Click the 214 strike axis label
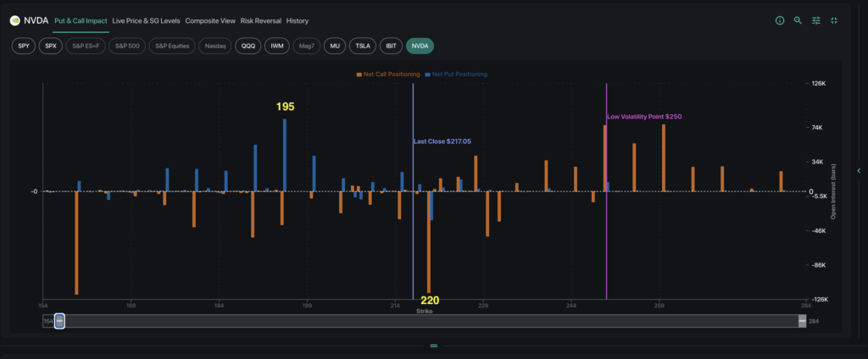Screen dimensions: 868x359 (x=395, y=306)
